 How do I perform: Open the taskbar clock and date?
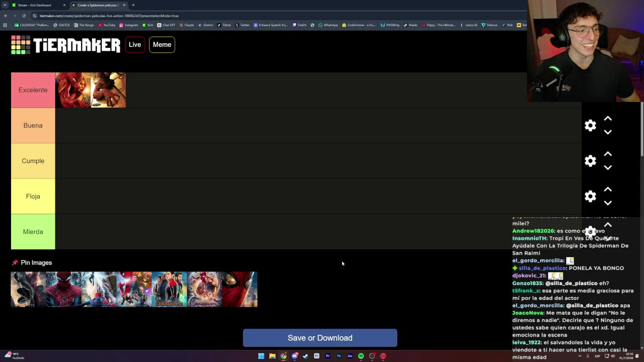click(626, 356)
